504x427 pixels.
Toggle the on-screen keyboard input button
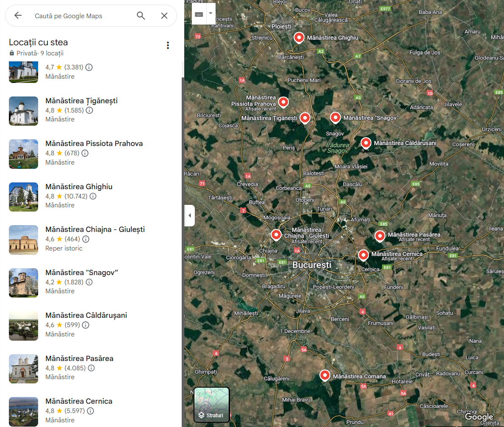coord(199,14)
